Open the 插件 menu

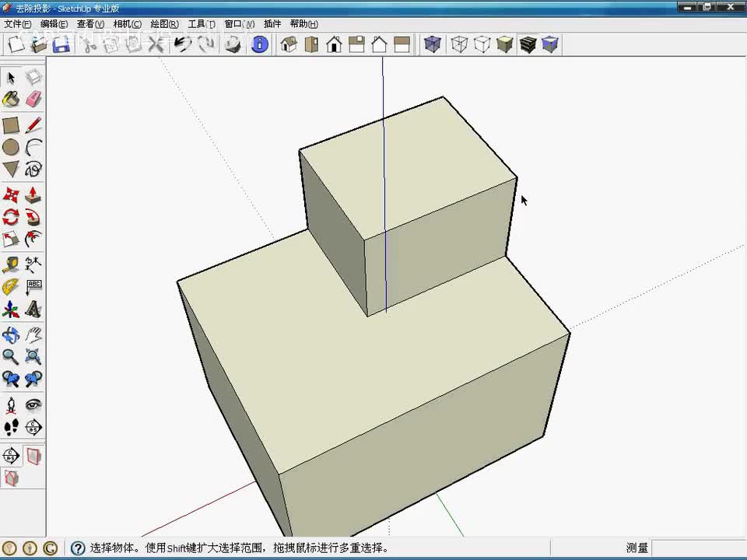pyautogui.click(x=272, y=24)
